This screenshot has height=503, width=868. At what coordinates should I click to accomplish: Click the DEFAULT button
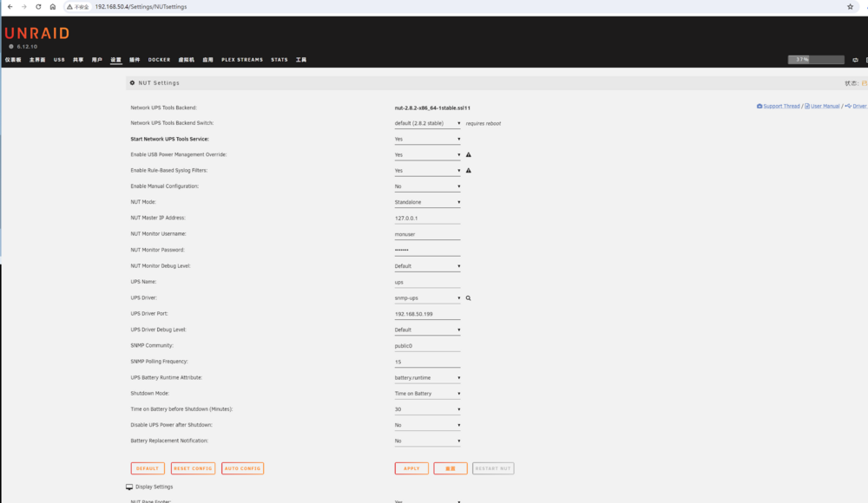click(148, 468)
